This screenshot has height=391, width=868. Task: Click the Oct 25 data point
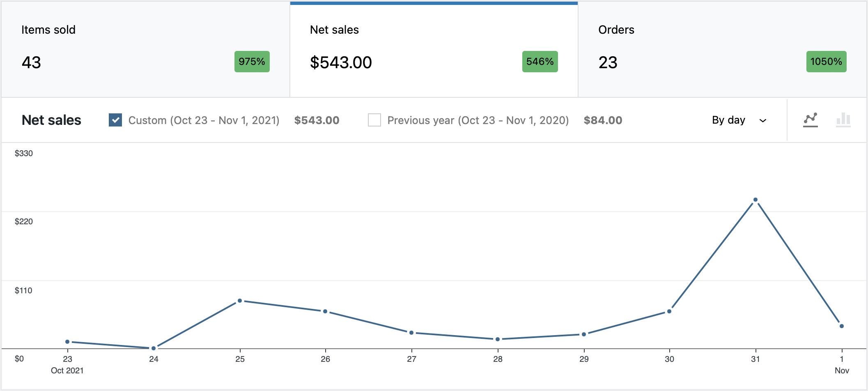[x=240, y=301]
